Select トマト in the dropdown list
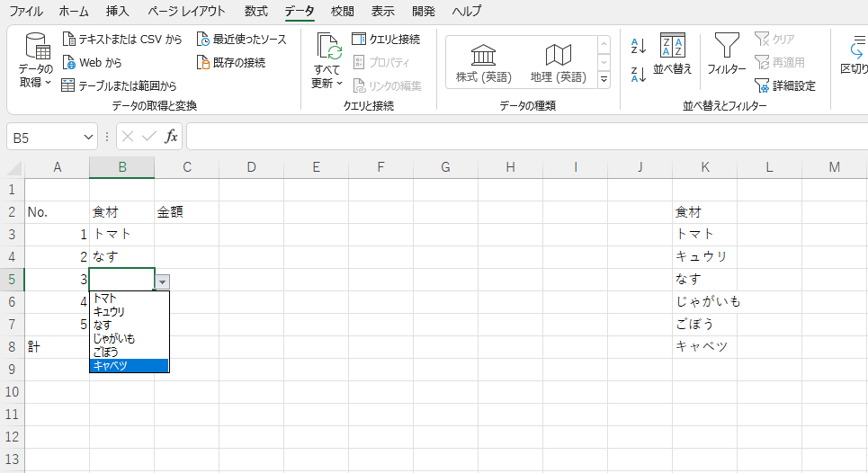Screen dimensions: 868x473 click(x=129, y=299)
